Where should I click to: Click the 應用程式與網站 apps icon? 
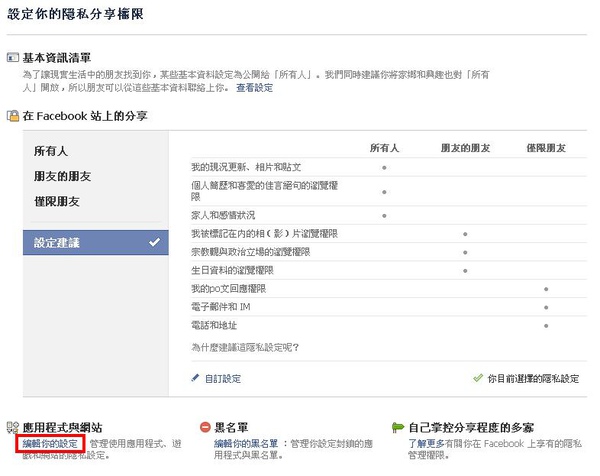pos(13,427)
